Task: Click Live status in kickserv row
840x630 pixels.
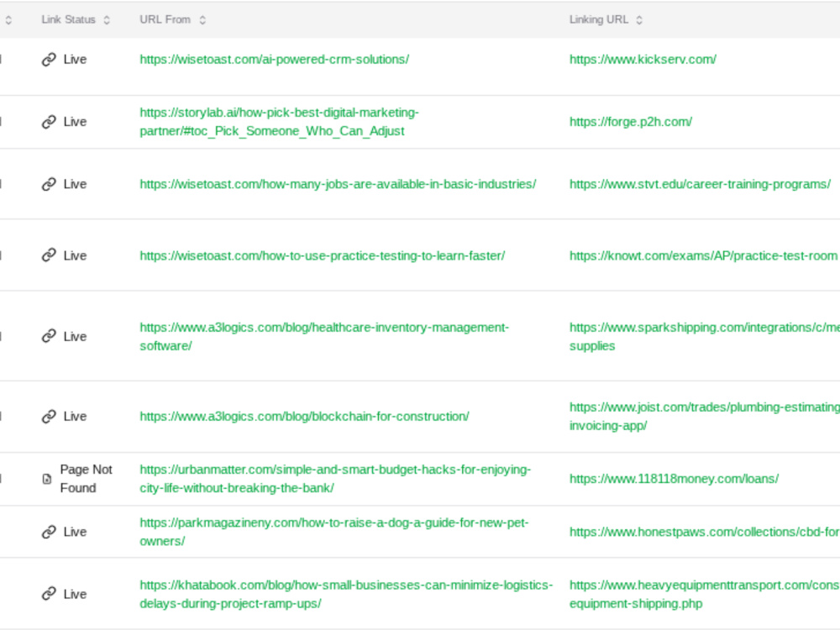Action: tap(75, 60)
